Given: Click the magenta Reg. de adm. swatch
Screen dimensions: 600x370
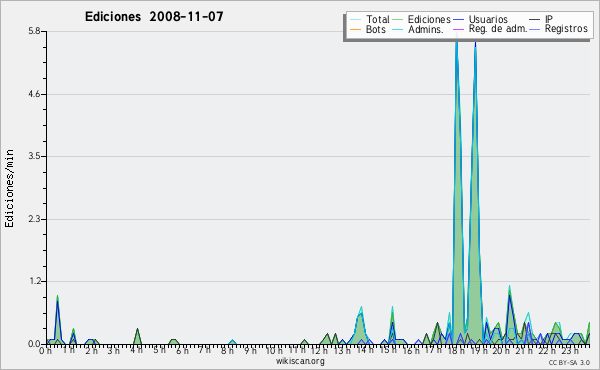Looking at the screenshot, I should coord(458,29).
